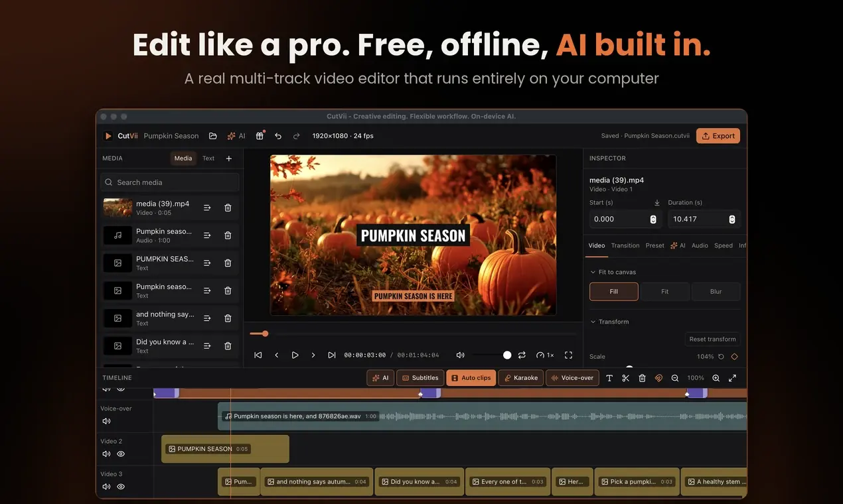Open the Transition tab in the Inspector
This screenshot has width=843, height=504.
625,245
